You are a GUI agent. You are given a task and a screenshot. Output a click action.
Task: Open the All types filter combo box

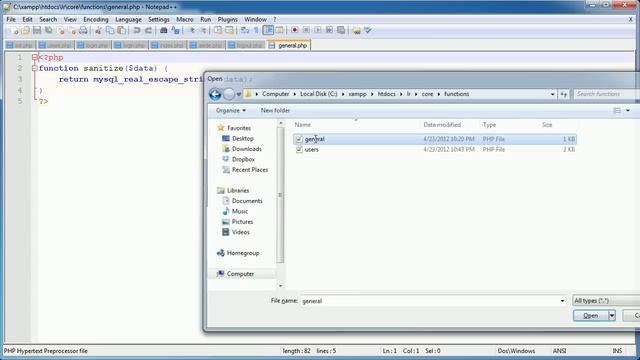[x=606, y=301]
